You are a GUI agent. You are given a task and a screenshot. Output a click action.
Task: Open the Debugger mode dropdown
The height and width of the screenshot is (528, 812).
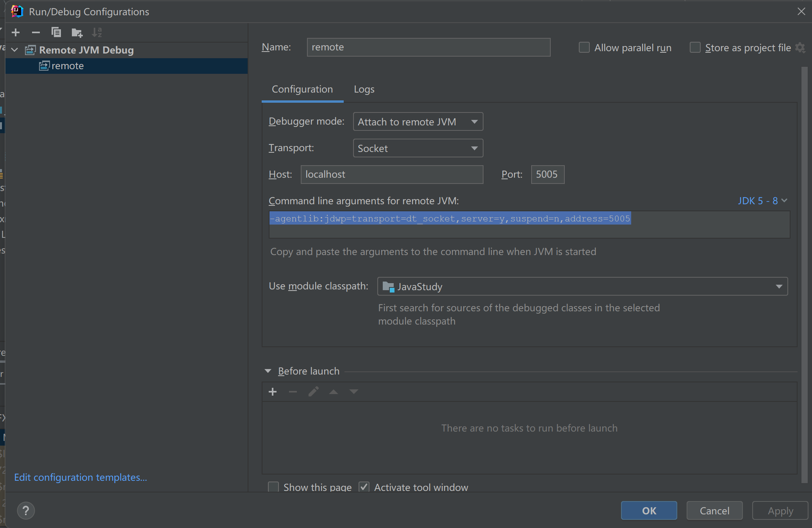point(418,122)
